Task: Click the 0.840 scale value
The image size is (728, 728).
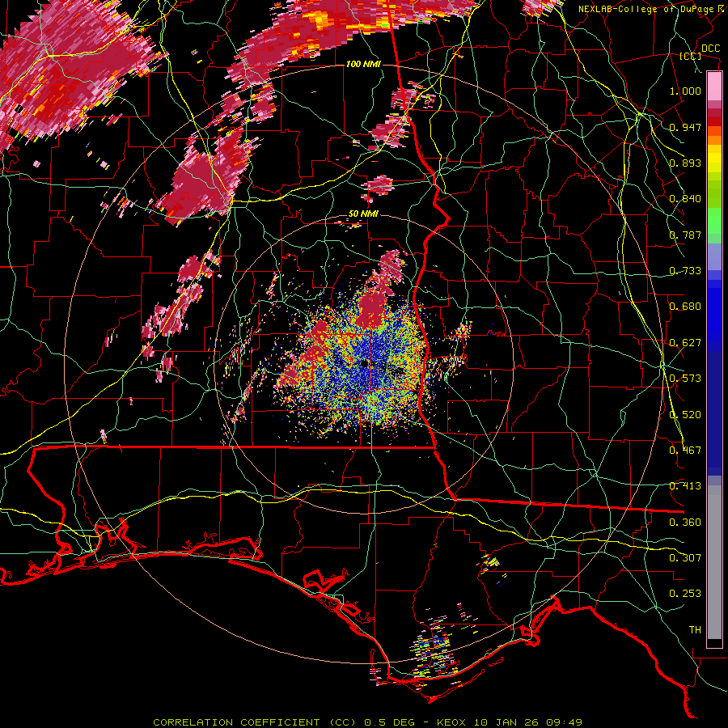Action: tap(685, 199)
